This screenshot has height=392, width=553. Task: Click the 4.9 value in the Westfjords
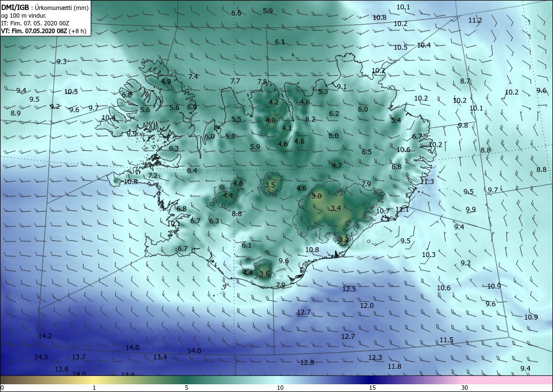tap(166, 81)
